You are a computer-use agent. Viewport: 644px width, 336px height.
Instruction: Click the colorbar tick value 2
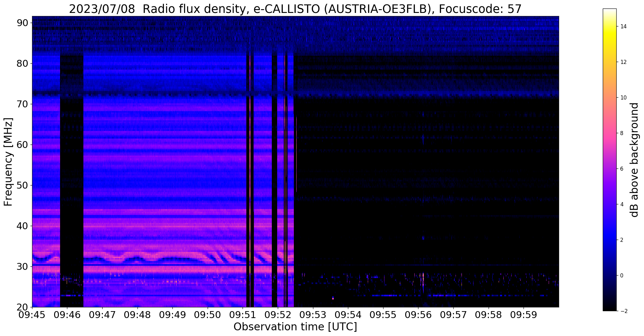pyautogui.click(x=621, y=240)
